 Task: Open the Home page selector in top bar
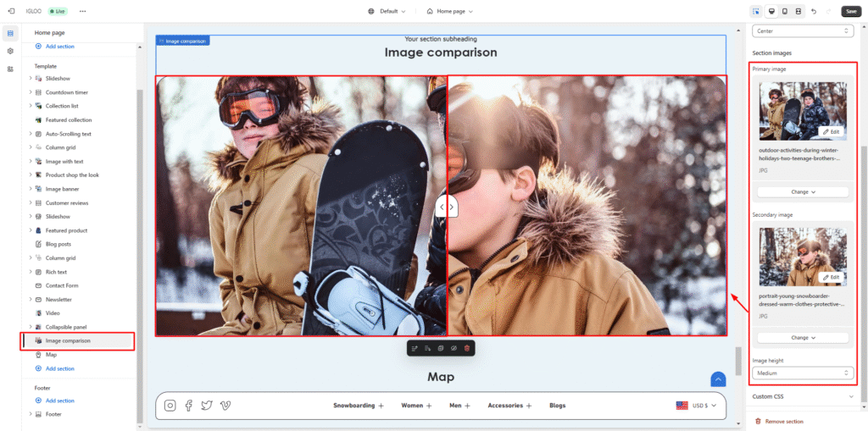(x=449, y=11)
